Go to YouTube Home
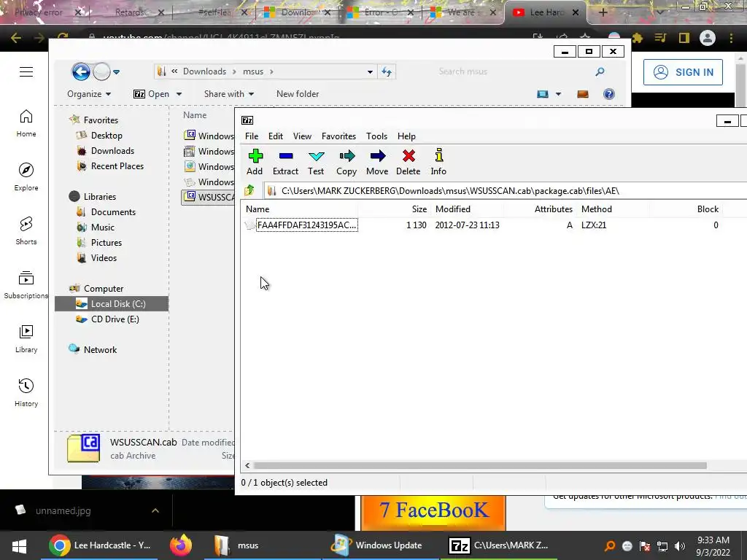Viewport: 747px width, 560px height. pyautogui.click(x=26, y=123)
